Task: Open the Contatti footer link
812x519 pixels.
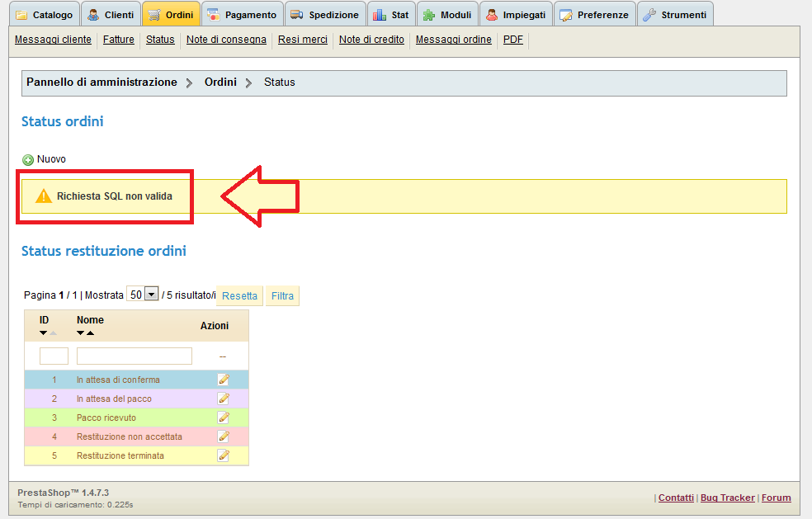Action: pos(676,498)
